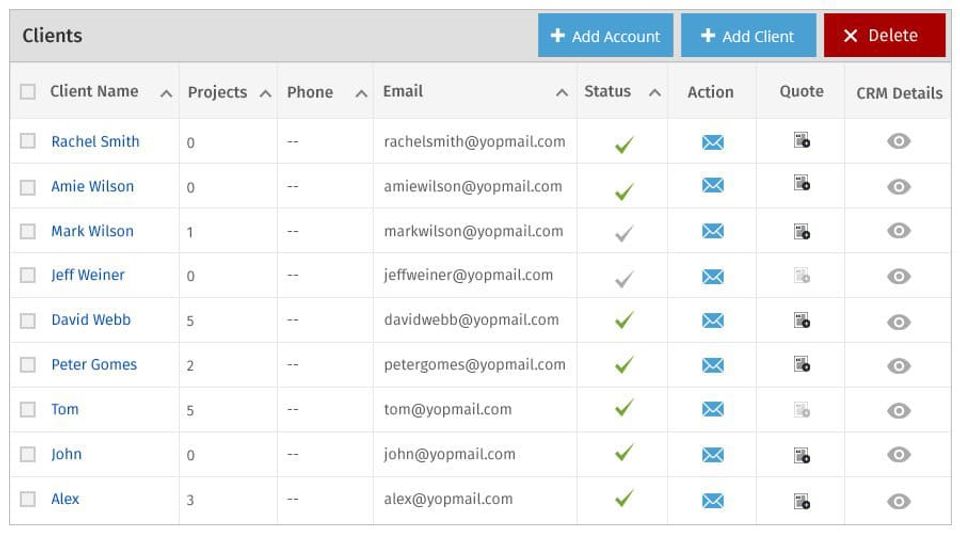Tick the checkbox beside Amie Wilson
960x533 pixels.
28,187
